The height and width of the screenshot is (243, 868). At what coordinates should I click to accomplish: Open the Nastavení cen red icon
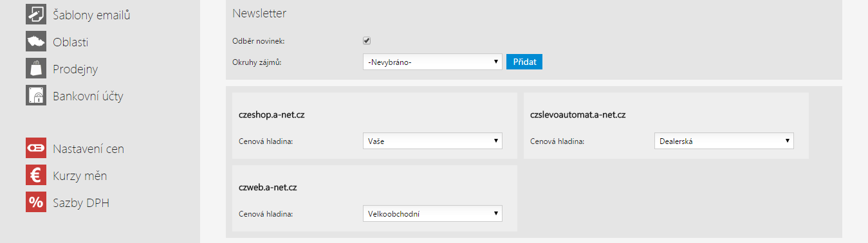tap(36, 148)
